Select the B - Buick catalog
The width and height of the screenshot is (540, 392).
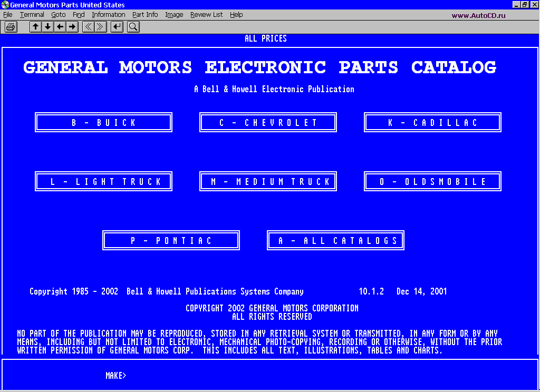(104, 123)
